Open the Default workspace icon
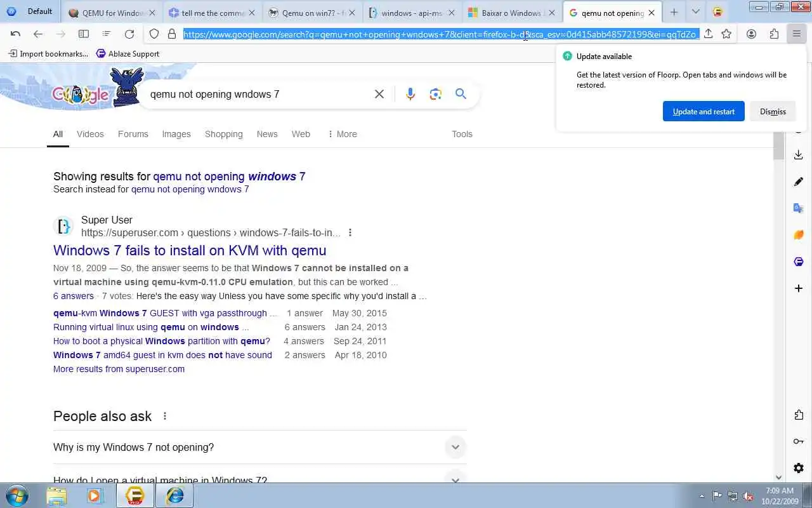812x508 pixels. pyautogui.click(x=11, y=11)
